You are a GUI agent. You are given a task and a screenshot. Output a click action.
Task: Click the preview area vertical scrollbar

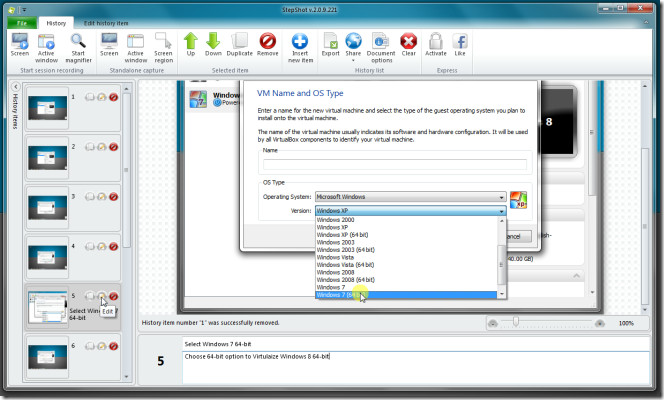(645, 226)
